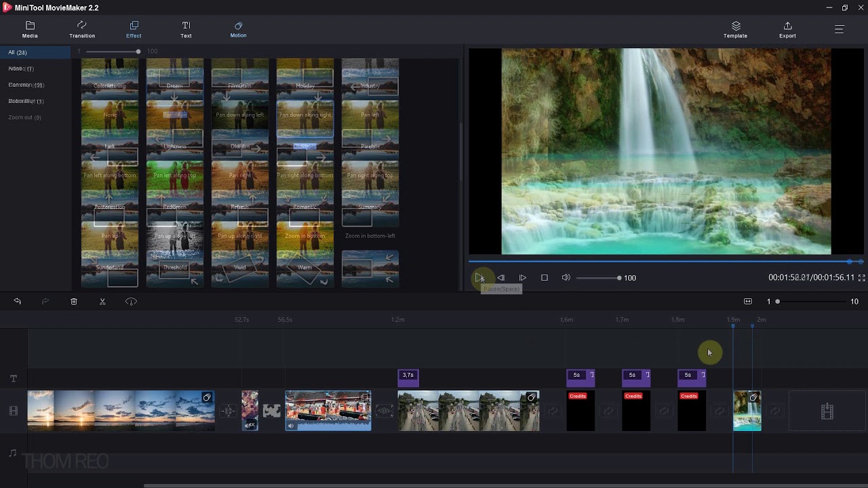Select the street aerial clip
The height and width of the screenshot is (488, 868).
click(x=469, y=411)
